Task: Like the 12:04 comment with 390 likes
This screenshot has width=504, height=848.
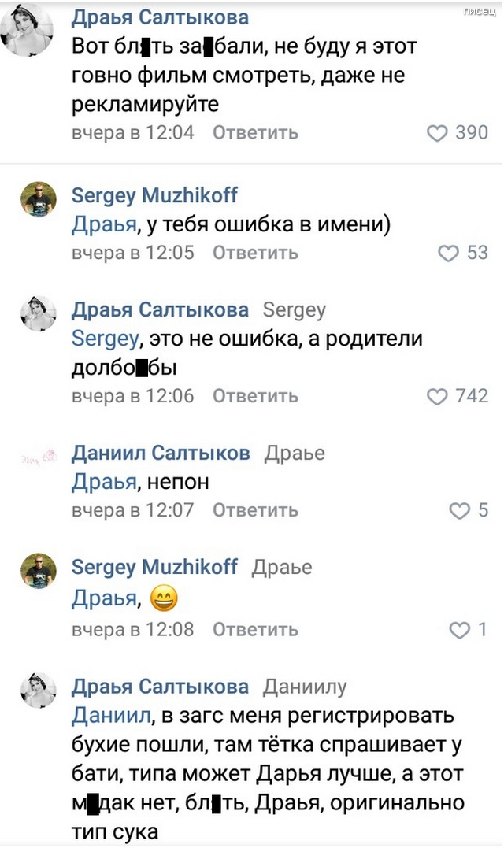Action: point(437,133)
